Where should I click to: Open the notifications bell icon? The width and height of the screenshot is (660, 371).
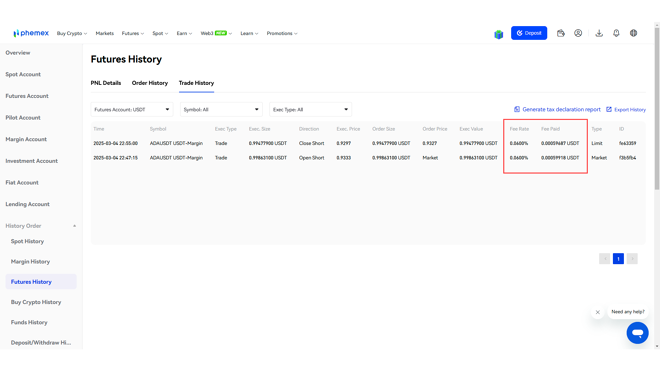(x=616, y=33)
